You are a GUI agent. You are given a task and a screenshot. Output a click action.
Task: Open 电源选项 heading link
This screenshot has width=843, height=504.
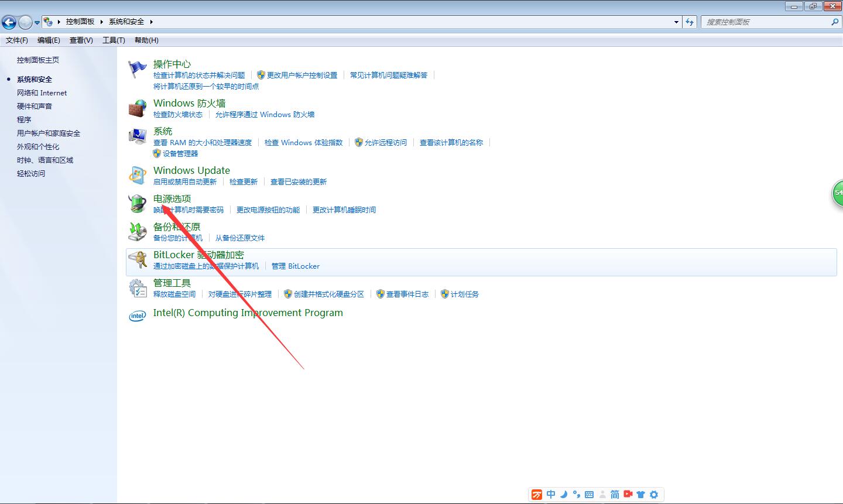click(172, 199)
